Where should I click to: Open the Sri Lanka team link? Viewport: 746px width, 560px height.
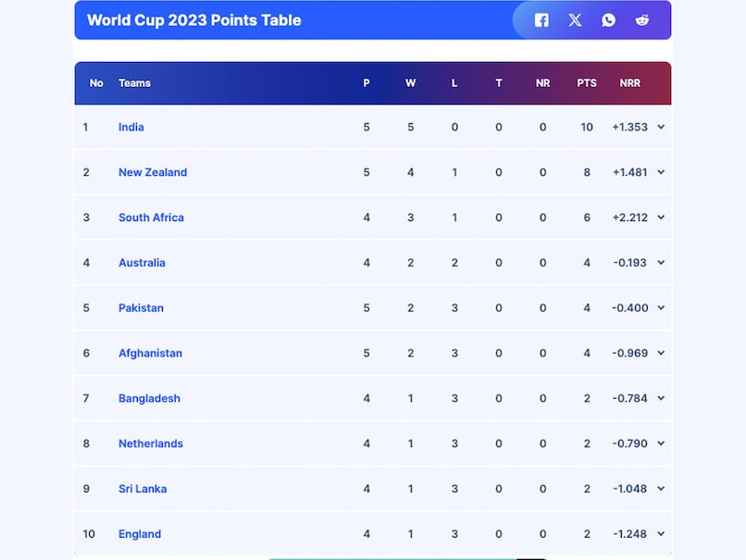pyautogui.click(x=143, y=489)
